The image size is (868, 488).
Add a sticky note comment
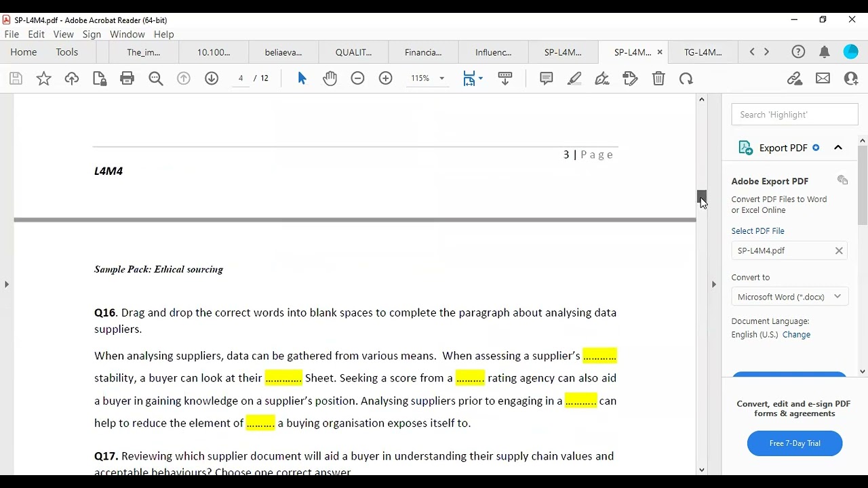point(547,79)
